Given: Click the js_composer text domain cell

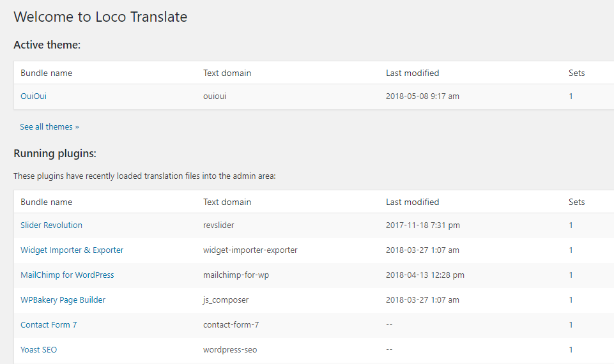Looking at the screenshot, I should 226,300.
